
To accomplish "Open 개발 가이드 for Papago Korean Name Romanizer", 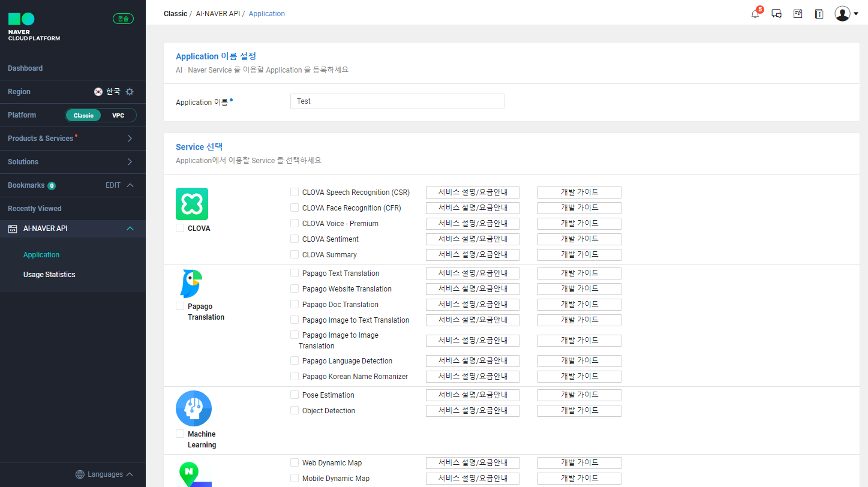I will (x=579, y=377).
